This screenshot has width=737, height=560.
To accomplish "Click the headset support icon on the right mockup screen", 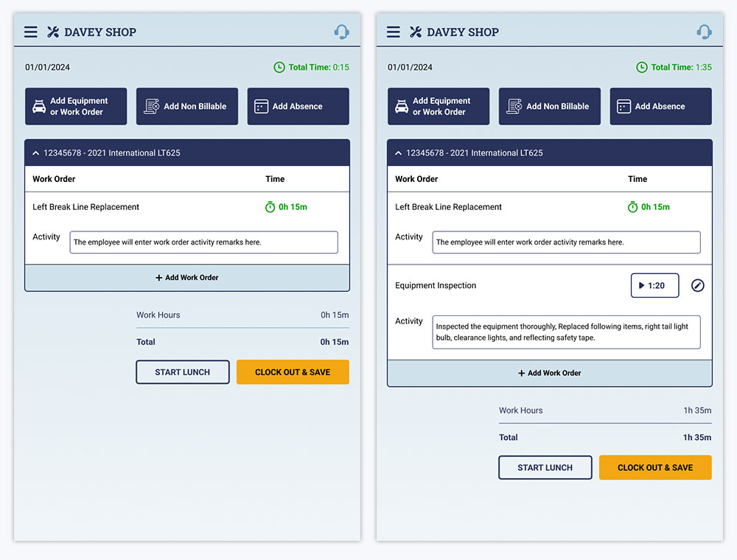I will click(704, 32).
